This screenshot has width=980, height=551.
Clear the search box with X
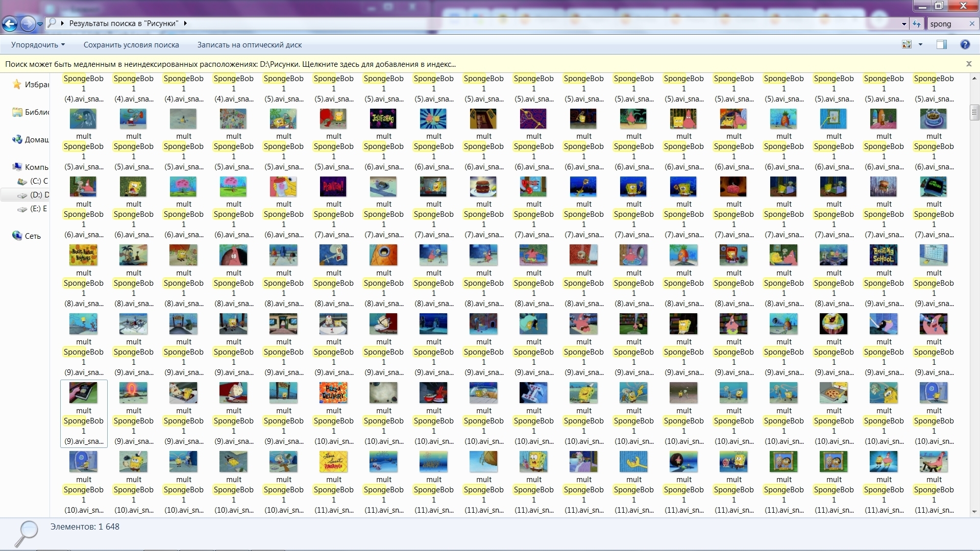coord(972,23)
